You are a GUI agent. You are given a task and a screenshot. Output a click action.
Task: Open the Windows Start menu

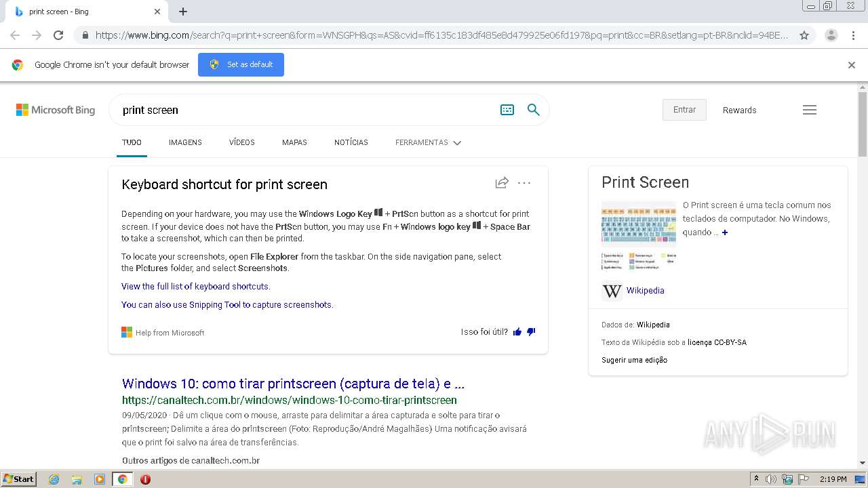pyautogui.click(x=18, y=479)
